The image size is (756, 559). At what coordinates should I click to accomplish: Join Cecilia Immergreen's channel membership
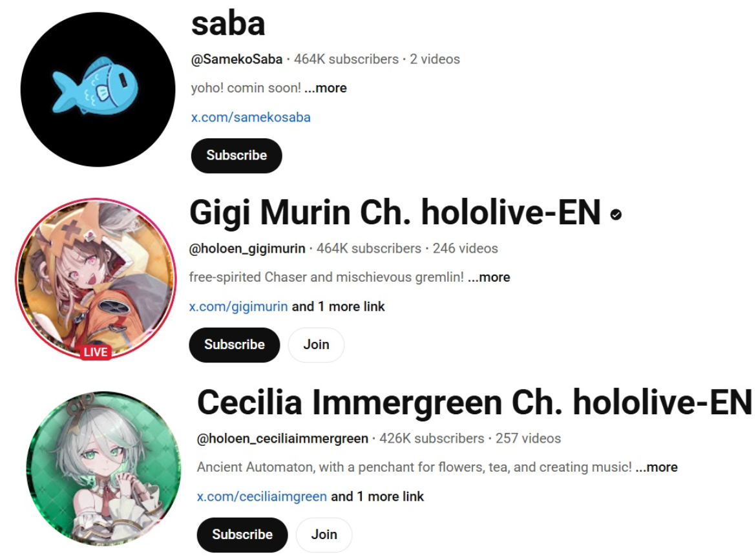pyautogui.click(x=324, y=534)
